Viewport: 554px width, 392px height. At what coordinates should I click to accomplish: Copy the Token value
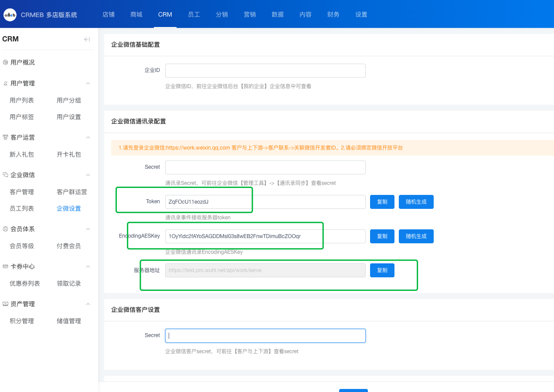pos(382,202)
